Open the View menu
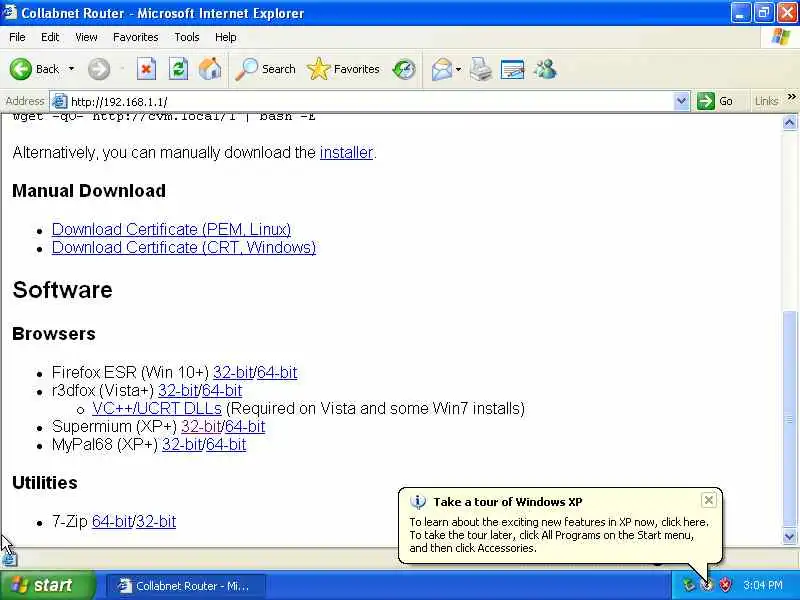 click(86, 37)
